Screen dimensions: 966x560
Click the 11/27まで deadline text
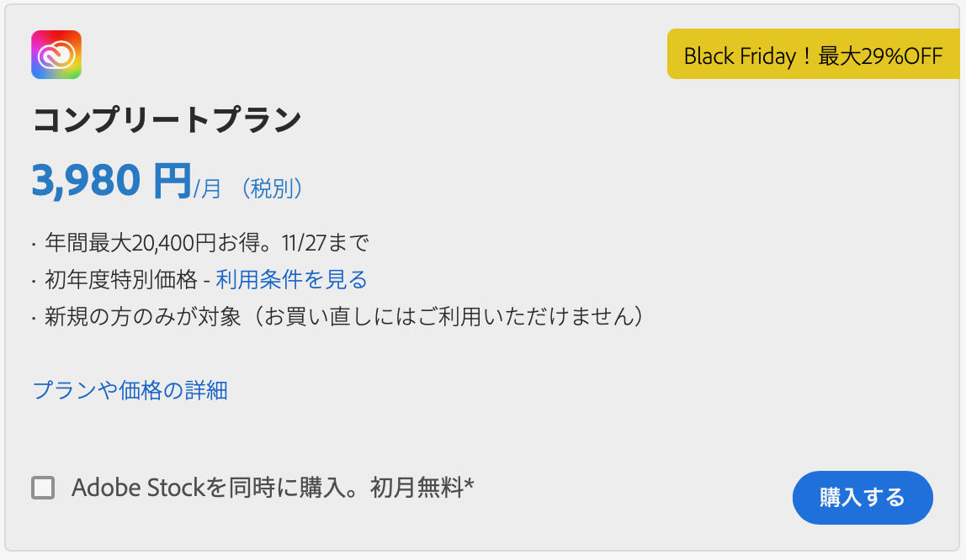click(326, 242)
